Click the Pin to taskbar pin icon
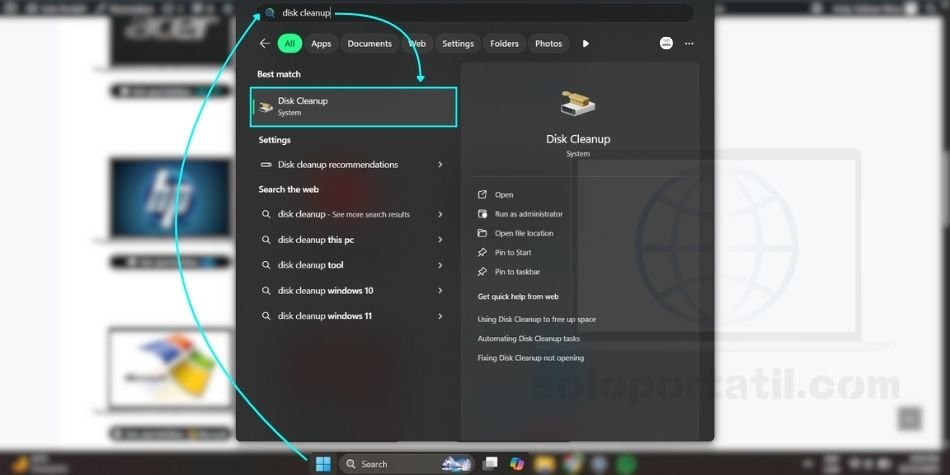Viewport: 950px width, 475px height. [482, 272]
